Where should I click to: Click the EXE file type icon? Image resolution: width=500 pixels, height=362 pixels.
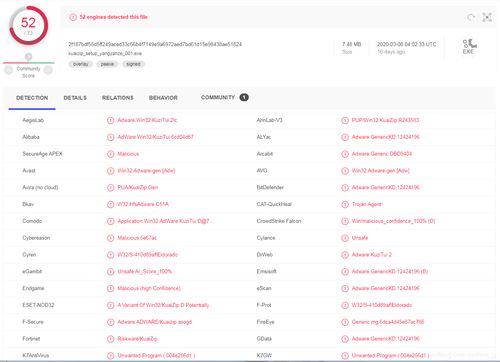tap(469, 47)
